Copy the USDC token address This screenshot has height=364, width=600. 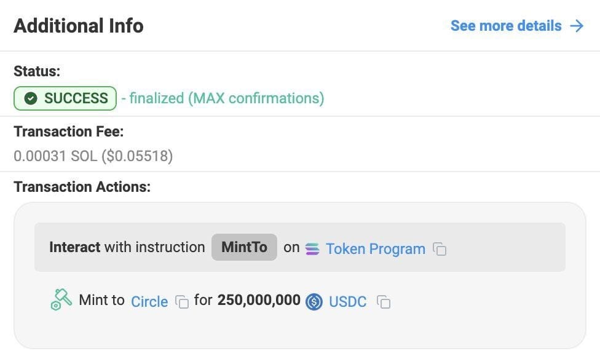pyautogui.click(x=384, y=302)
